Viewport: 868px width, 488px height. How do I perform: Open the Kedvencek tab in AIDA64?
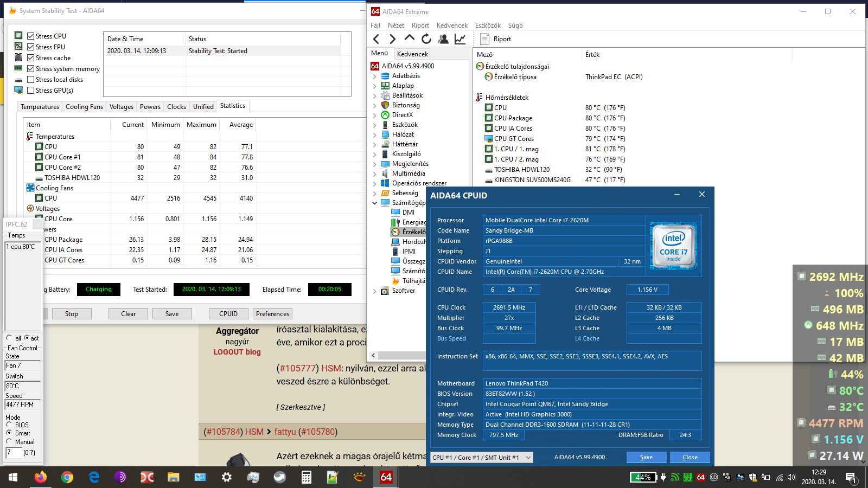click(412, 54)
